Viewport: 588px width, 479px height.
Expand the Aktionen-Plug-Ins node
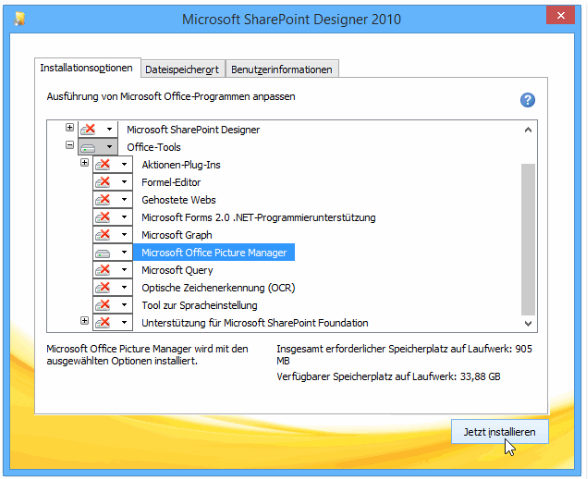coord(85,162)
